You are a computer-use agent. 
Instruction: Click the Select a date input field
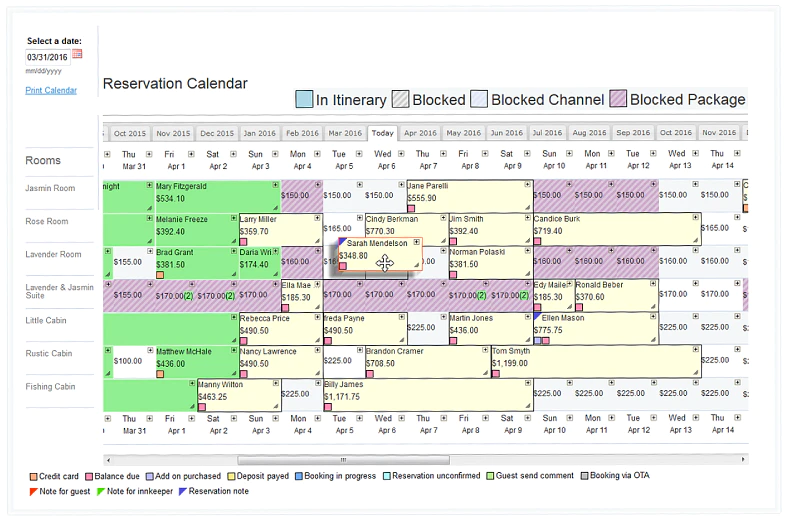coord(48,57)
